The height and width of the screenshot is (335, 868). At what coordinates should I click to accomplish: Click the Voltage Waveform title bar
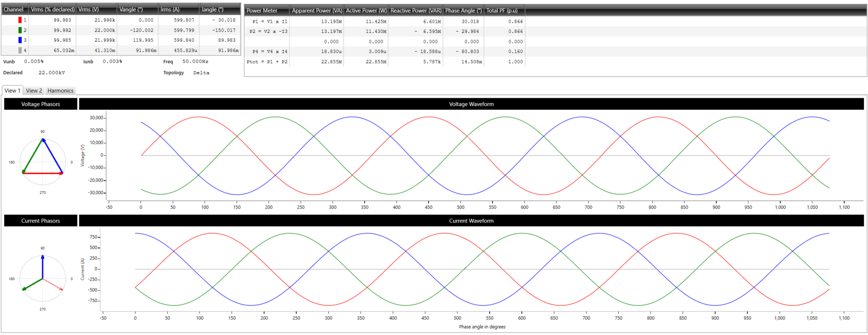pyautogui.click(x=471, y=104)
